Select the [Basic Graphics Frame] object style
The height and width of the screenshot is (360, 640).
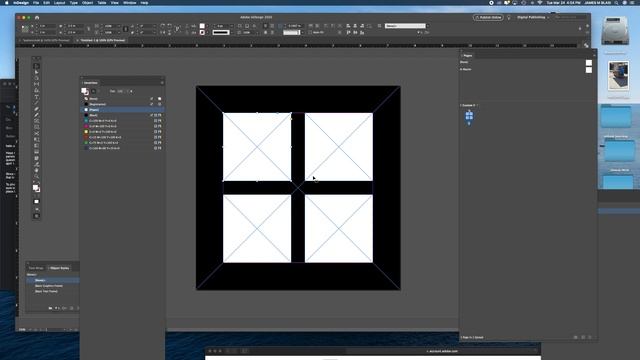49,286
